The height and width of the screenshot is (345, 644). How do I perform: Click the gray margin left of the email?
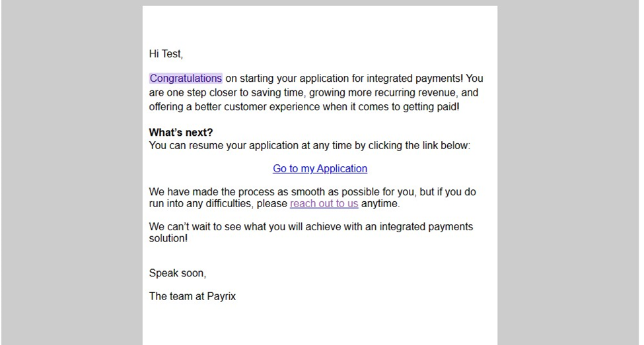[x=72, y=172]
